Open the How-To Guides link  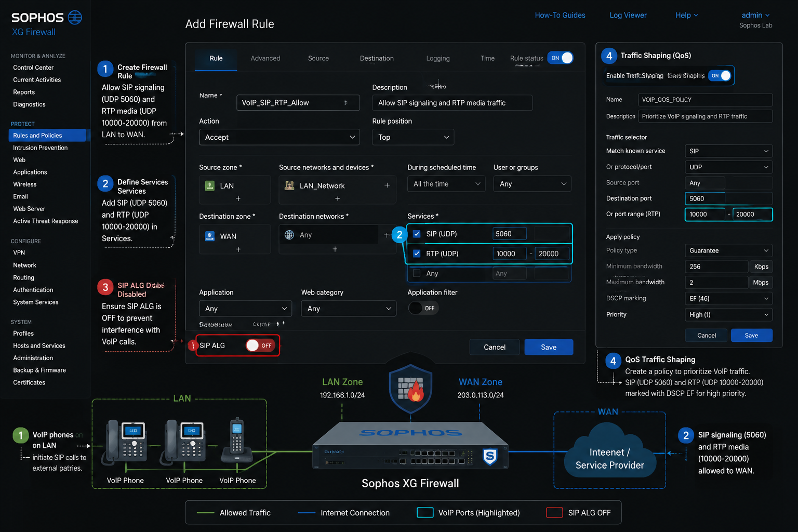(560, 15)
